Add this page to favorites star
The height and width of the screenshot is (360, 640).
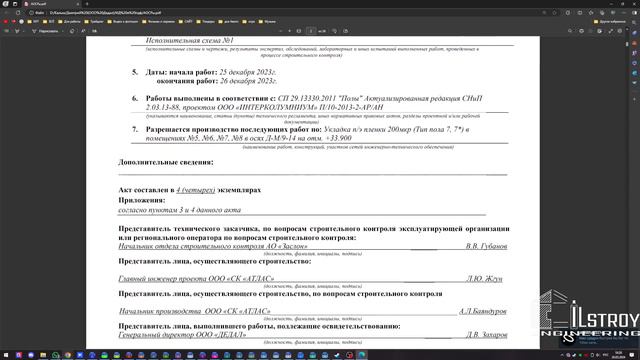click(554, 13)
